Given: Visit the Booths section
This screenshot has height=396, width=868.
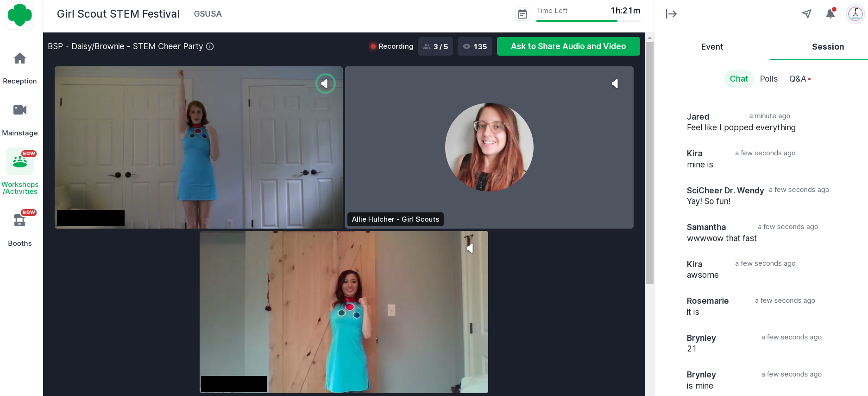Looking at the screenshot, I should 20,221.
